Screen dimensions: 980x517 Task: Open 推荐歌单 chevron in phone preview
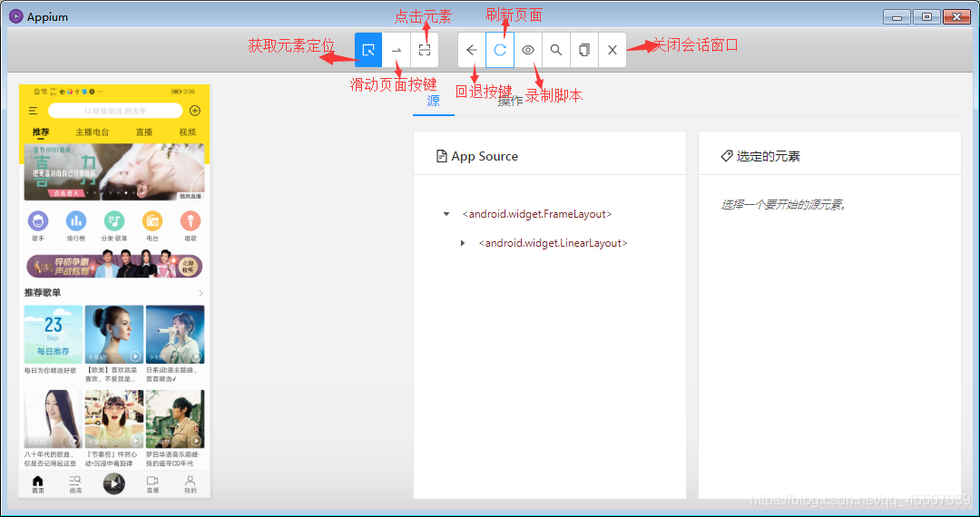(201, 293)
